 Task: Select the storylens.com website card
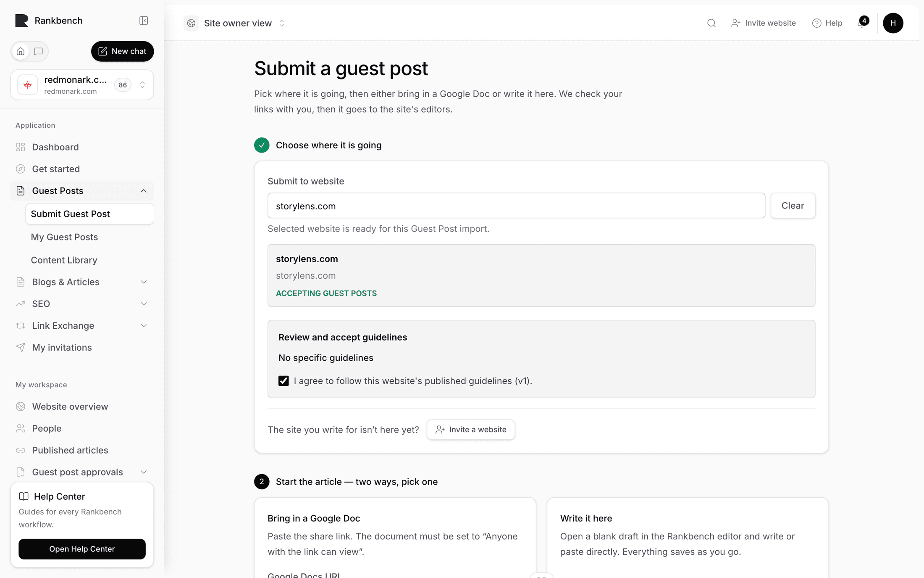pyautogui.click(x=541, y=275)
